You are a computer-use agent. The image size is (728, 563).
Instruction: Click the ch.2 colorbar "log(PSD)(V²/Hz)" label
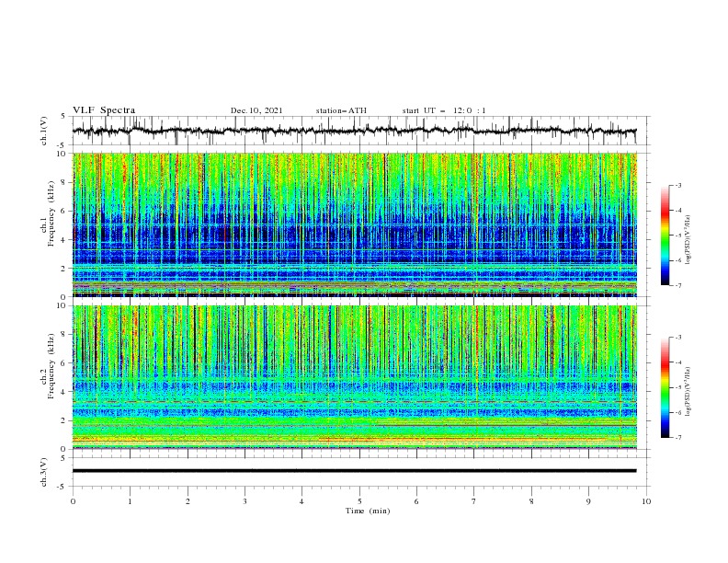click(x=688, y=392)
